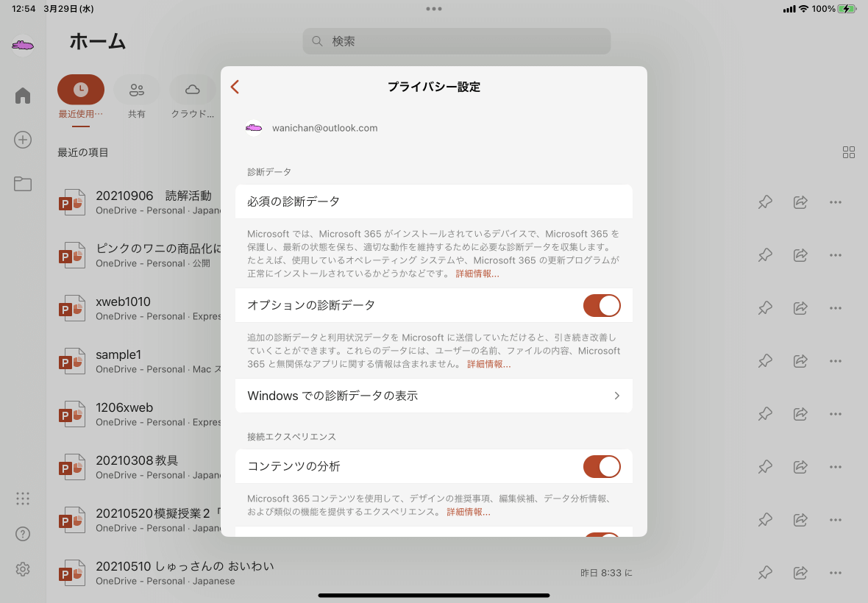Open 詳細情報 link under 必須の診断データ
The height and width of the screenshot is (603, 868).
[x=477, y=274]
